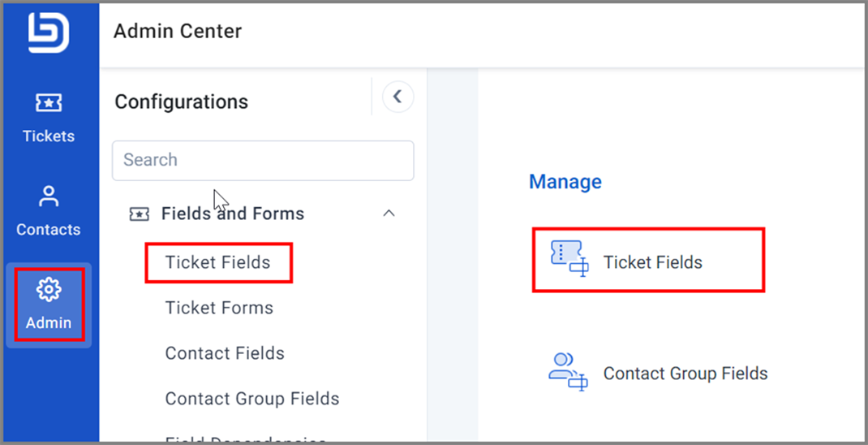Open Ticket Fields text link under Manage

[653, 262]
